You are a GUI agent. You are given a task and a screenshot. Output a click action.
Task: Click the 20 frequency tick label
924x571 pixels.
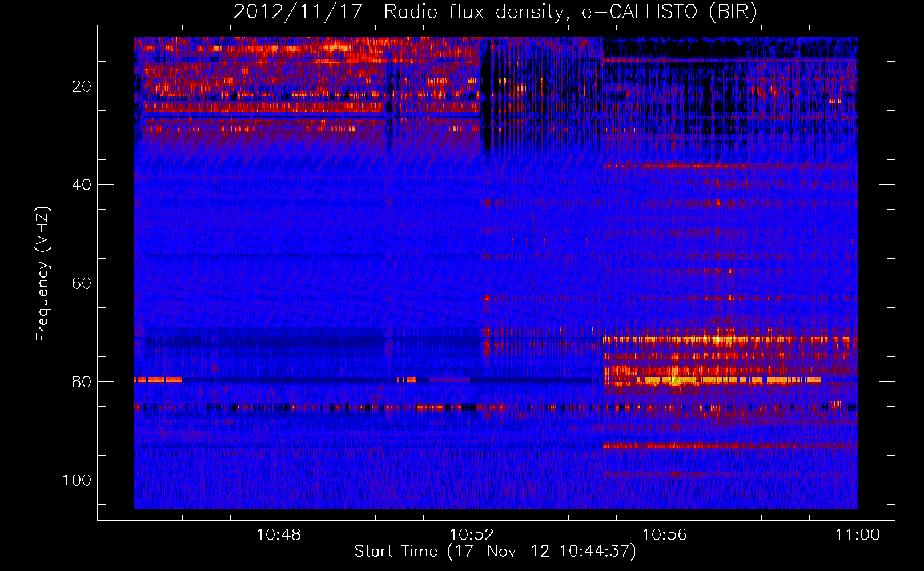click(82, 86)
